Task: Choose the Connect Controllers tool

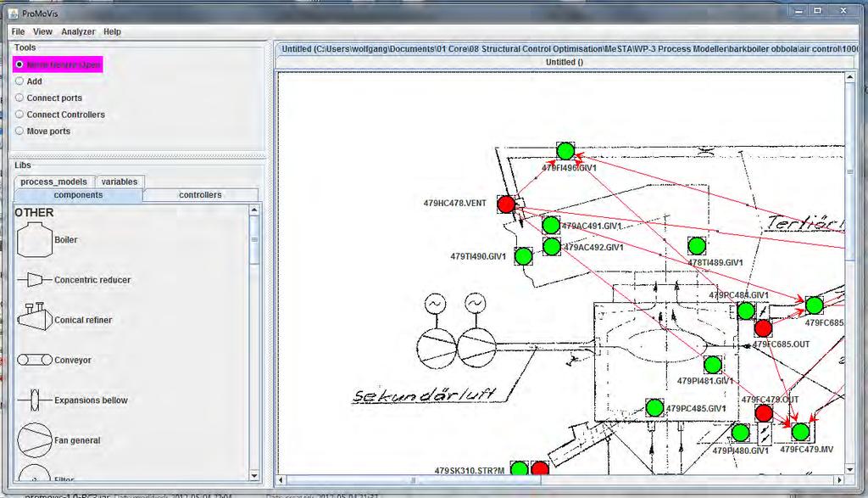Action: point(19,115)
